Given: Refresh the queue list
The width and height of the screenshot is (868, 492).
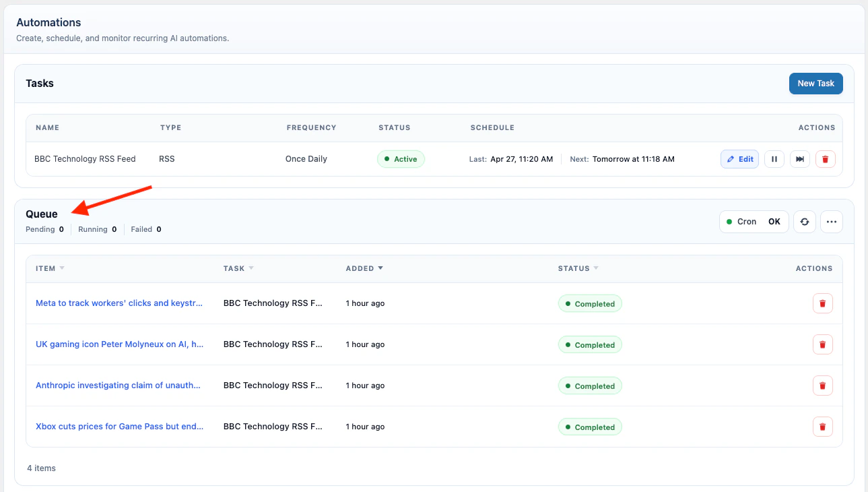Looking at the screenshot, I should (804, 222).
